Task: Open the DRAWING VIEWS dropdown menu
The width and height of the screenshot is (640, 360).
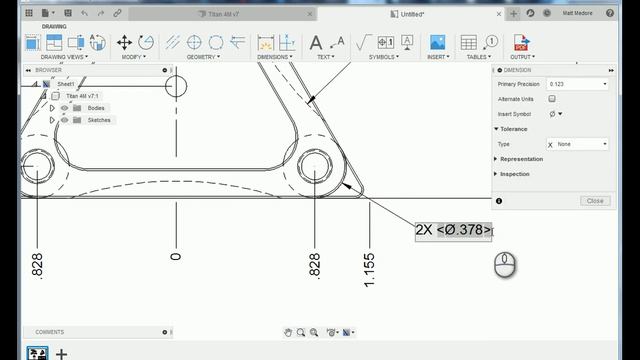Action: [64, 57]
